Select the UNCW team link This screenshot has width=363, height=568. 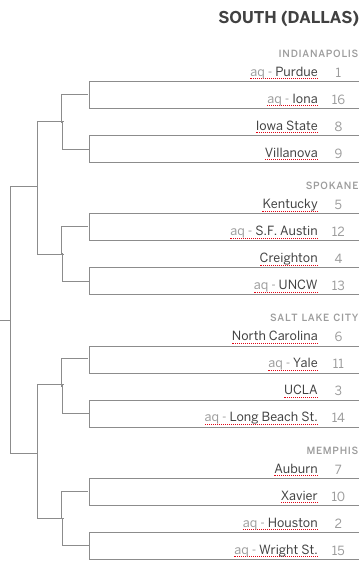click(298, 284)
